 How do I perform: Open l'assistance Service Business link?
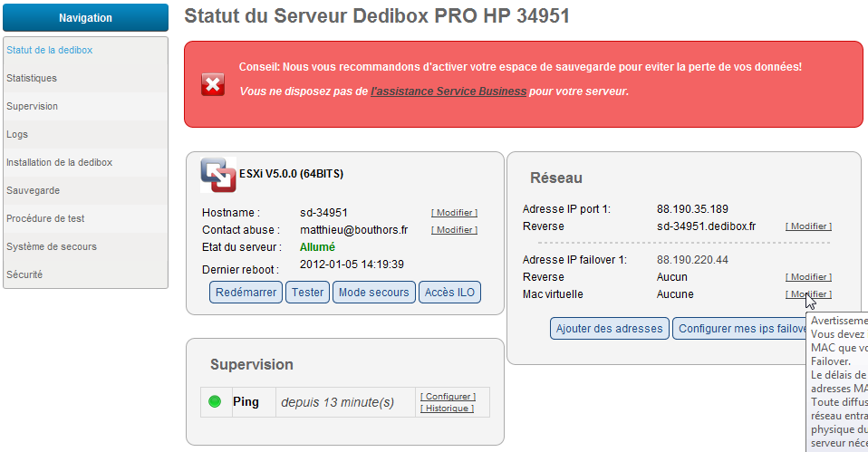[x=448, y=91]
